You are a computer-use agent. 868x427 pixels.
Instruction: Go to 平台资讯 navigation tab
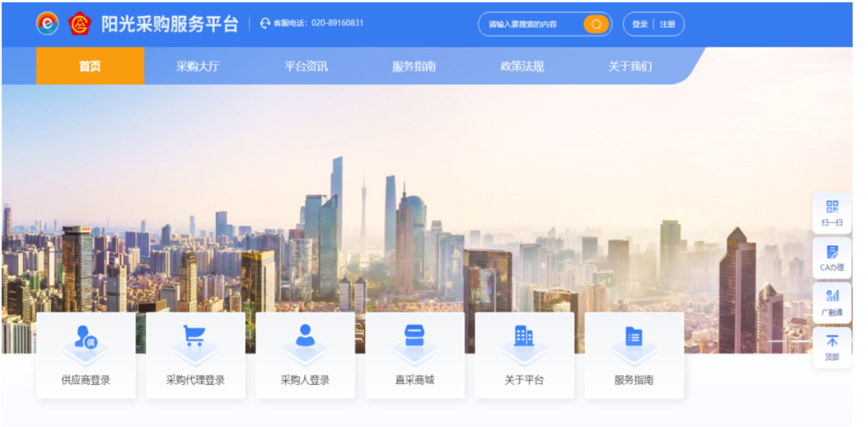(306, 66)
